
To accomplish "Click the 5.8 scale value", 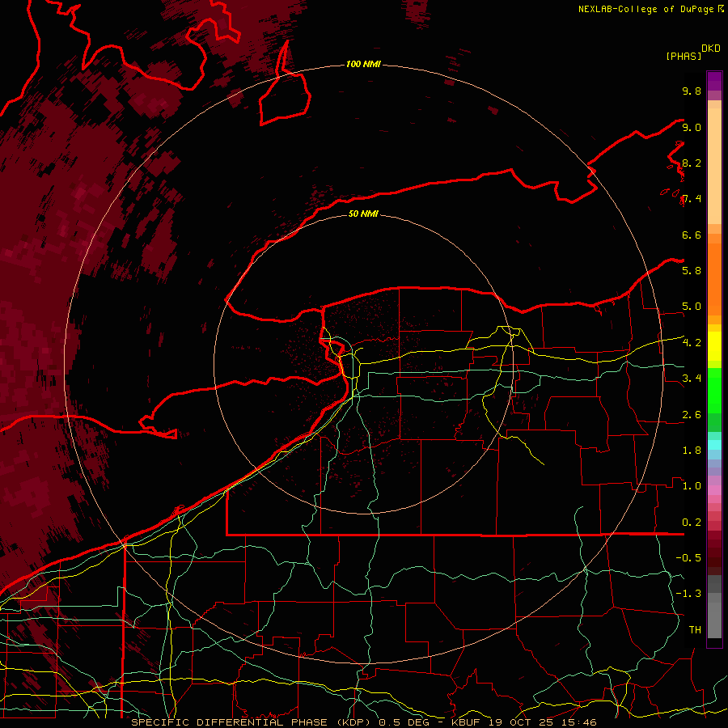I will [x=692, y=270].
